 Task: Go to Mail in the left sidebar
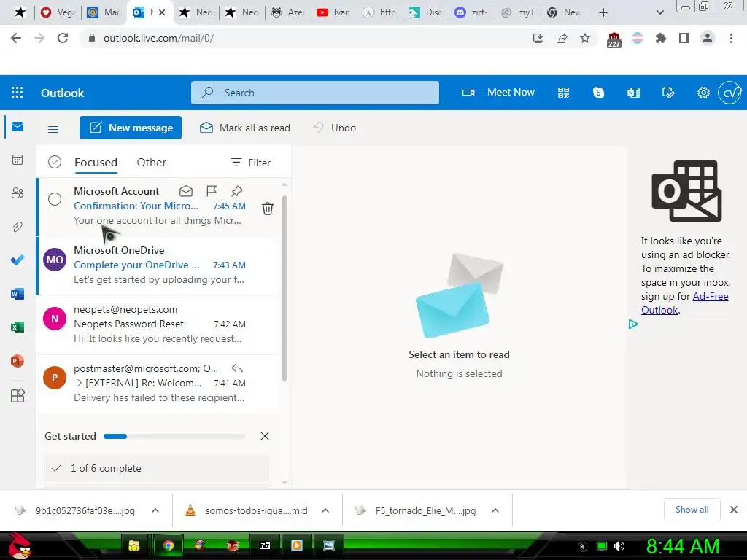point(18,126)
